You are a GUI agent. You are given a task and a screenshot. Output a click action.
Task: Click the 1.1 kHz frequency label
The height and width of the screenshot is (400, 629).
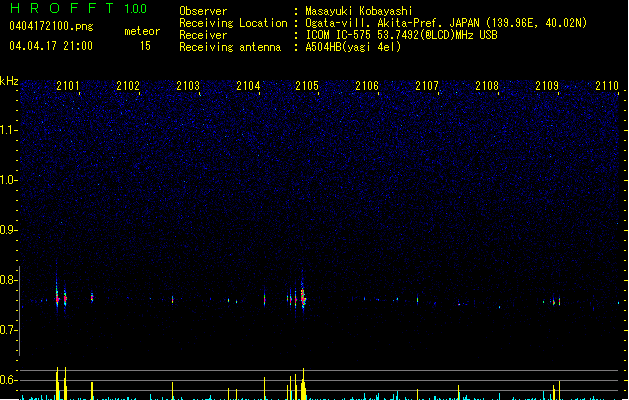pyautogui.click(x=9, y=130)
